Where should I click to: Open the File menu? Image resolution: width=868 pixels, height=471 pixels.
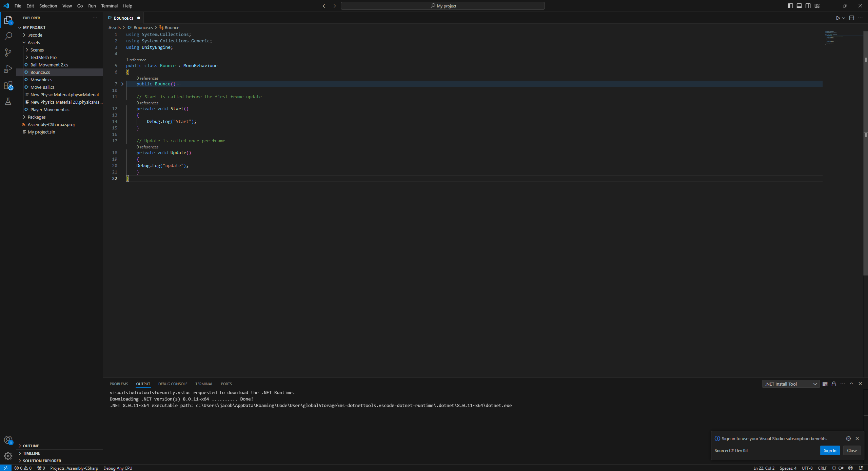(x=18, y=6)
